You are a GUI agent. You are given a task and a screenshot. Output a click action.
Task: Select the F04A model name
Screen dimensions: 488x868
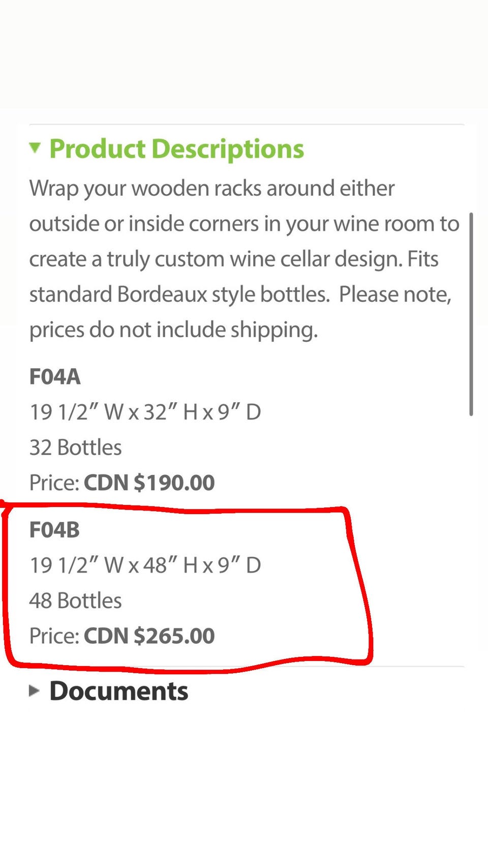(x=55, y=377)
